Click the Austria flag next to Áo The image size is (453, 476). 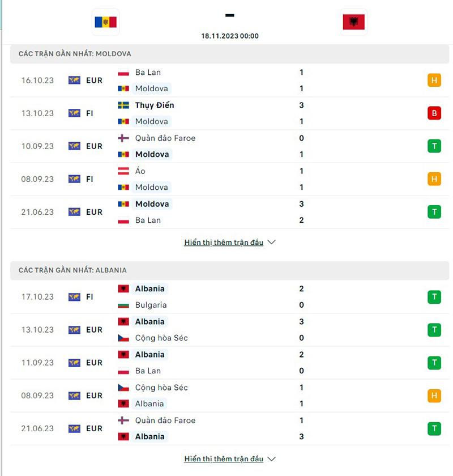[123, 171]
